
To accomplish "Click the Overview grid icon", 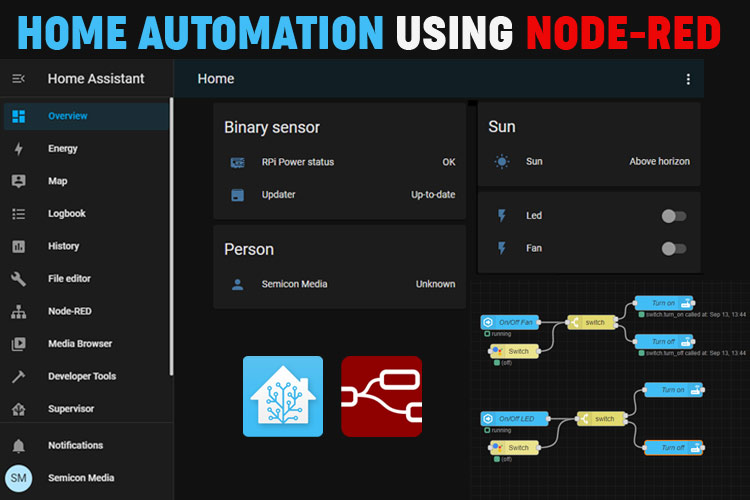I will [x=19, y=116].
